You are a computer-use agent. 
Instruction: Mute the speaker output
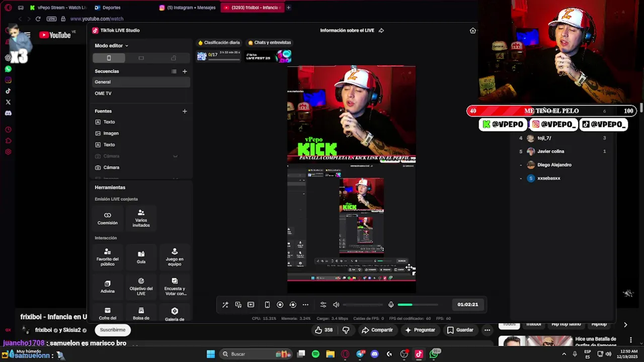click(x=336, y=305)
